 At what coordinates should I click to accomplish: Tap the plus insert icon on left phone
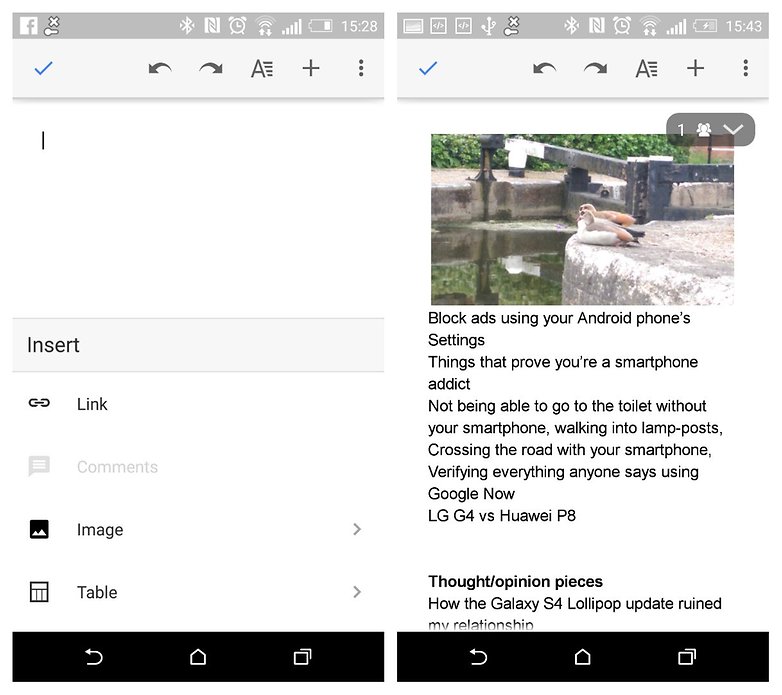click(x=311, y=68)
